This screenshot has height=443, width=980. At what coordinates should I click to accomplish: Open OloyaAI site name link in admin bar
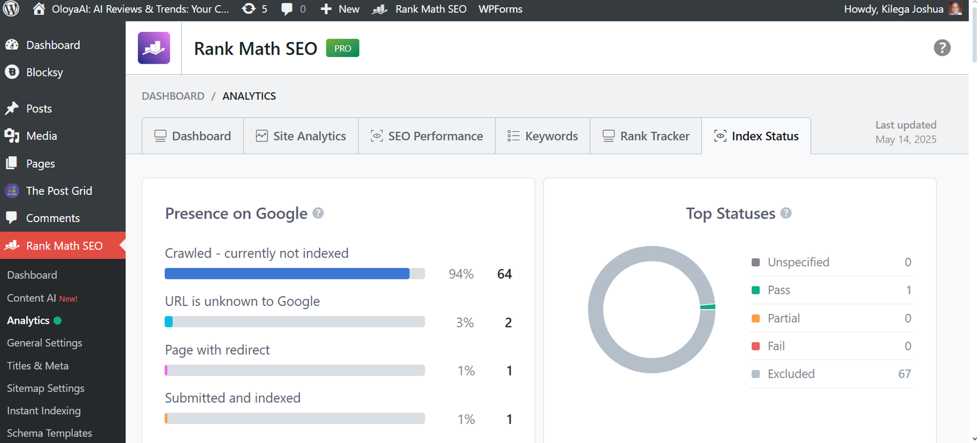click(130, 9)
